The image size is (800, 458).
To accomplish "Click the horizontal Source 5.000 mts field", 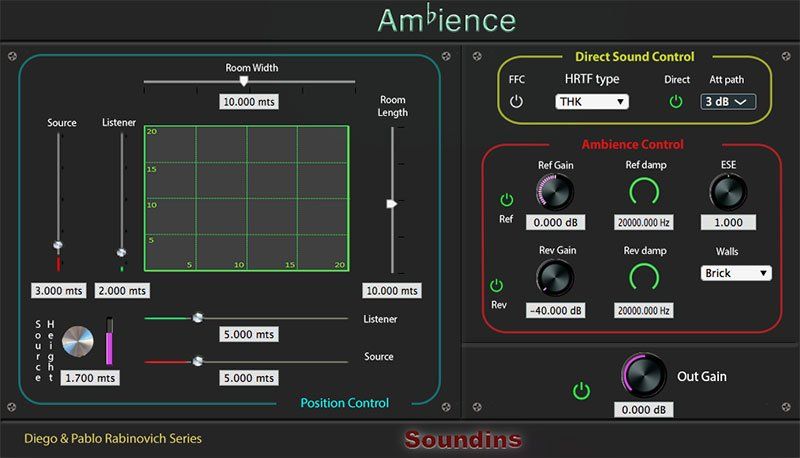I will click(249, 378).
